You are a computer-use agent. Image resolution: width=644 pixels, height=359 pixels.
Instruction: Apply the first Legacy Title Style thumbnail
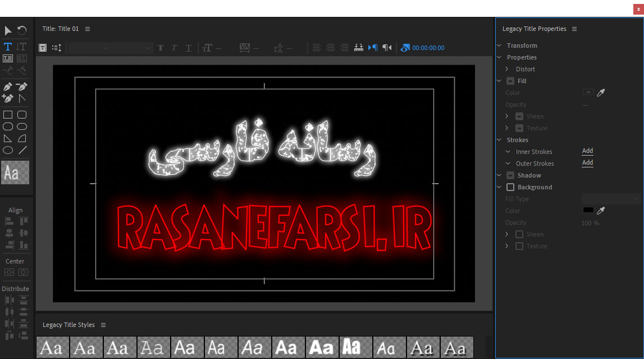pos(53,348)
